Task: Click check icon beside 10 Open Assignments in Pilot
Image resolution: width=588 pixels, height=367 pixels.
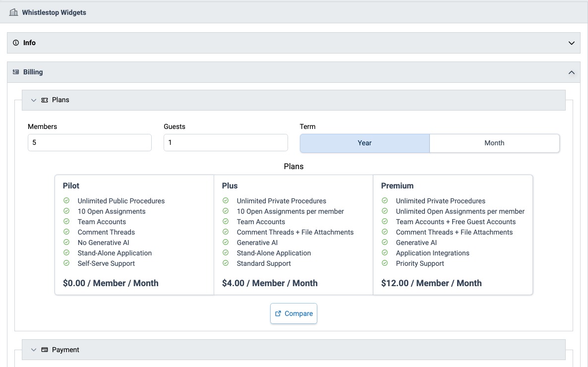Action: (x=66, y=211)
